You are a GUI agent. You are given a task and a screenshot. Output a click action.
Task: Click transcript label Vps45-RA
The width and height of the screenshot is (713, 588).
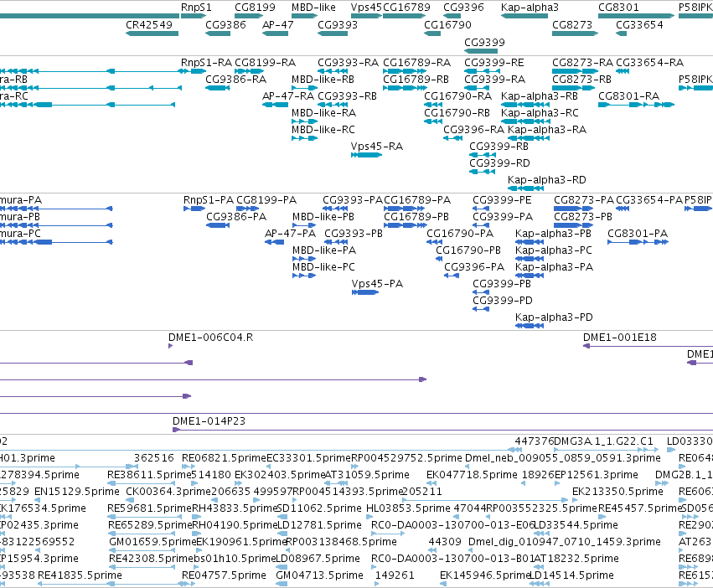click(x=377, y=147)
